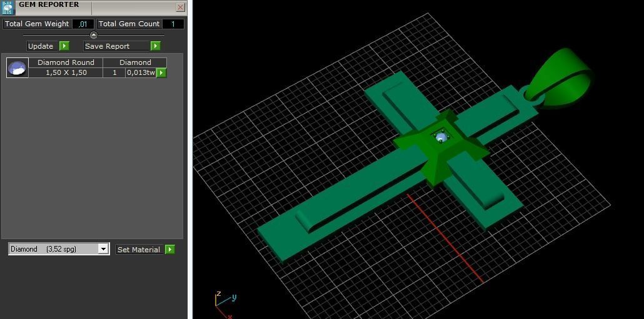Click the Total Gem Weight value field
Image resolution: width=644 pixels, height=319 pixels.
pyautogui.click(x=83, y=24)
